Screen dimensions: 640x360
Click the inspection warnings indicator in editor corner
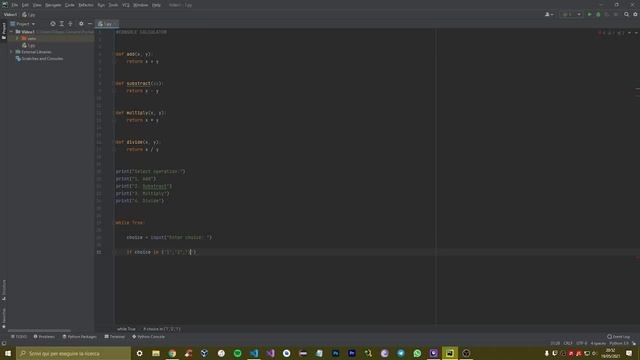[611, 33]
